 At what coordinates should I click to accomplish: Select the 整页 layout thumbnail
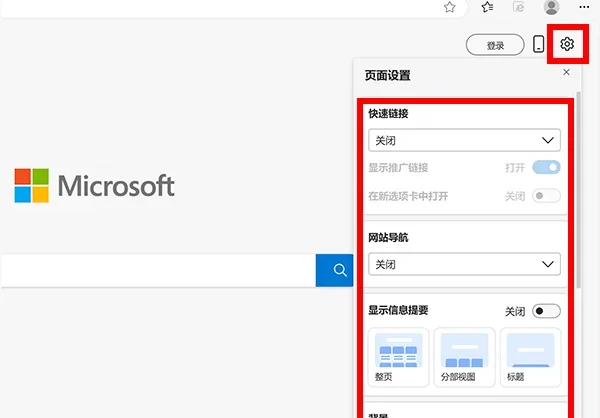point(398,357)
